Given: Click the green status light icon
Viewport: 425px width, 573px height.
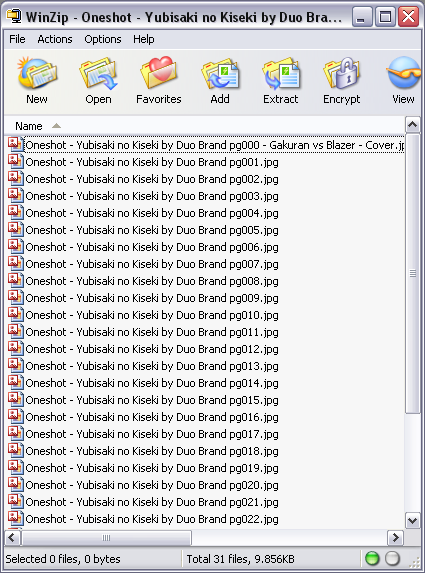Looking at the screenshot, I should 372,558.
